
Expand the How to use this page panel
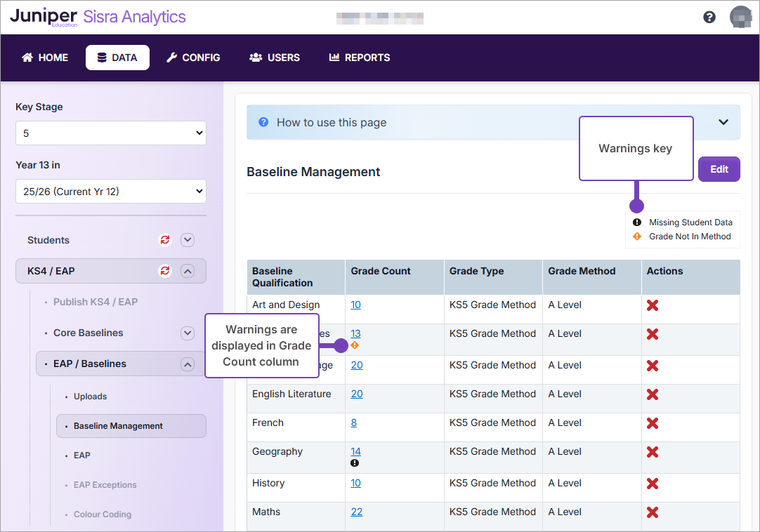[x=723, y=122]
